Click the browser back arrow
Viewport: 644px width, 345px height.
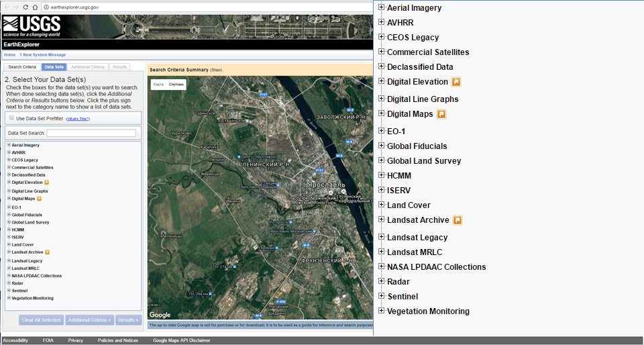coord(7,6)
